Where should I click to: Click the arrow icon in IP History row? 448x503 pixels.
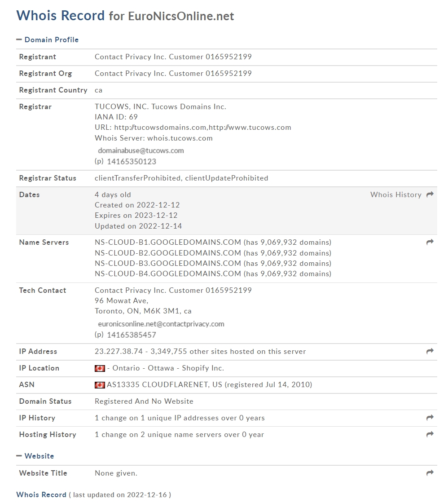click(x=430, y=418)
